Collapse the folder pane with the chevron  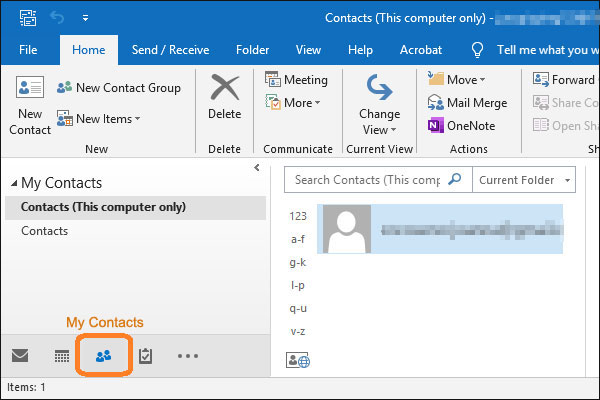257,168
